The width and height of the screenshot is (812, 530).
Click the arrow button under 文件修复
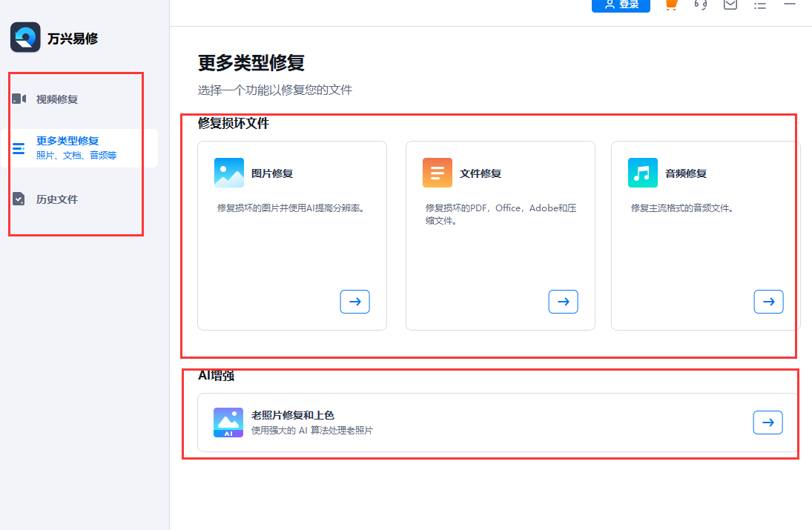tap(563, 301)
